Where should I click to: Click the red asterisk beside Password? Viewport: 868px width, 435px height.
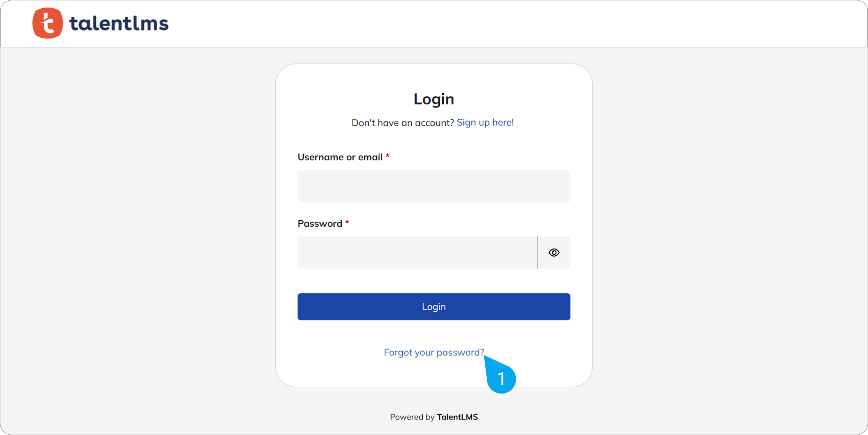(x=347, y=223)
